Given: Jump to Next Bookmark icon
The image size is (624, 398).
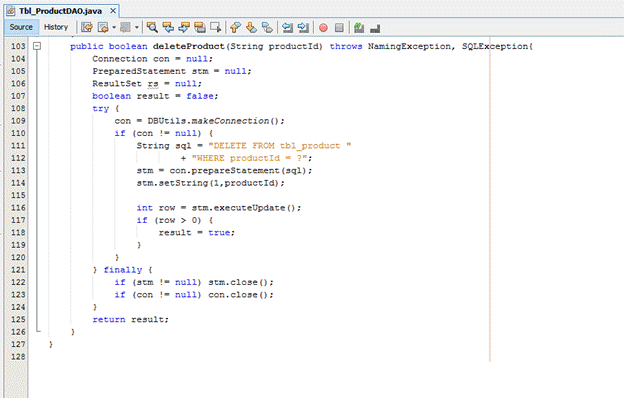Looking at the screenshot, I should (251, 27).
